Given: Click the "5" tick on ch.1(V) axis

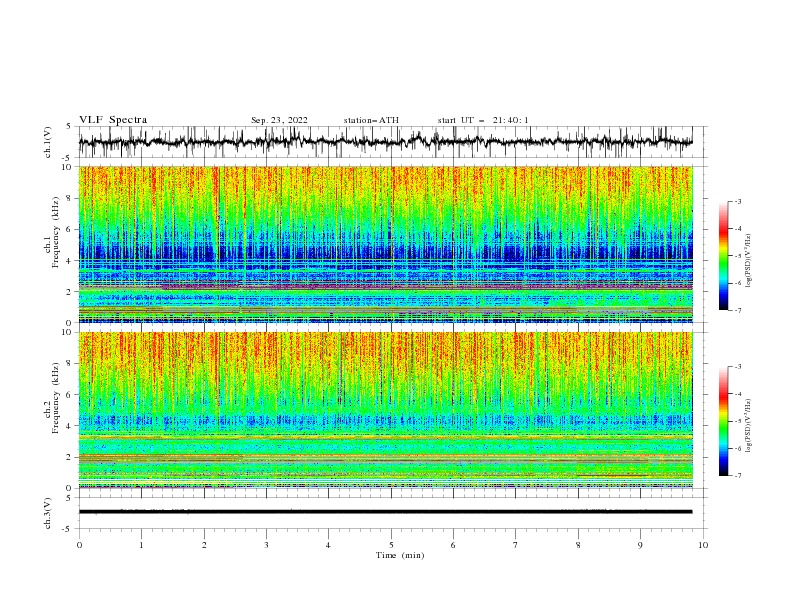Looking at the screenshot, I should 70,127.
